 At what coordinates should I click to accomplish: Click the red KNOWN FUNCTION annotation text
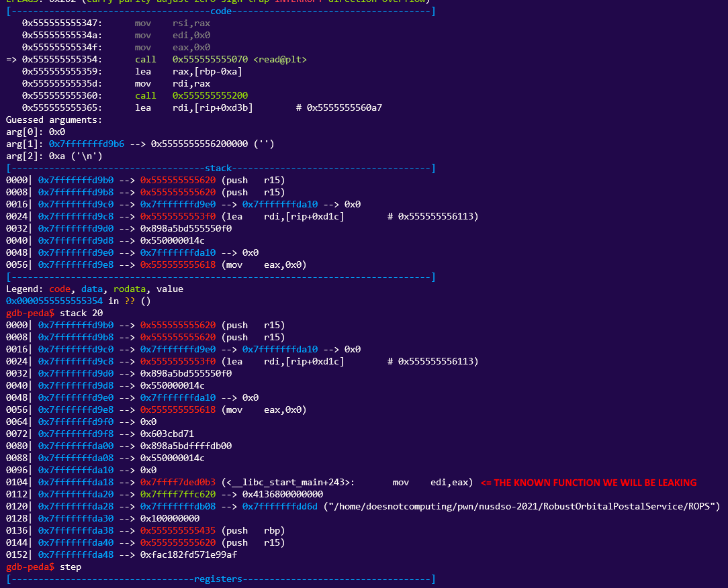(589, 483)
